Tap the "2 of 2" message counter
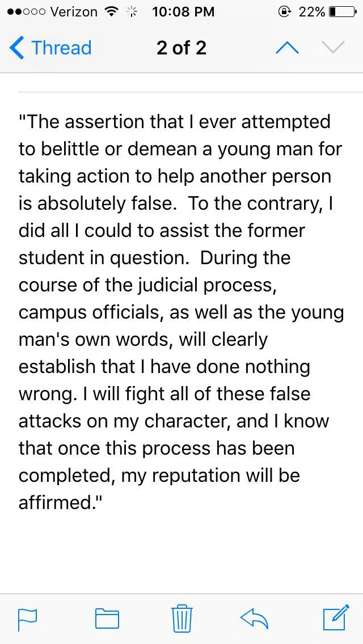The image size is (363, 644). click(181, 48)
